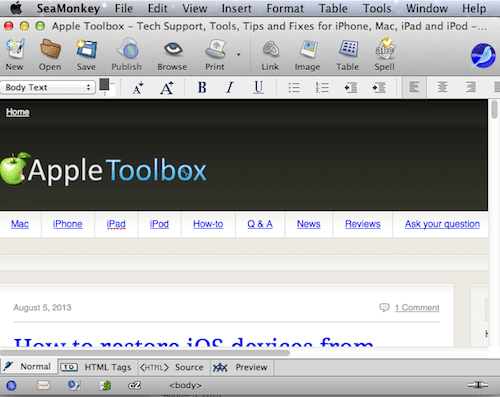Follow the Mac navigation link
500x397 pixels.
[20, 224]
